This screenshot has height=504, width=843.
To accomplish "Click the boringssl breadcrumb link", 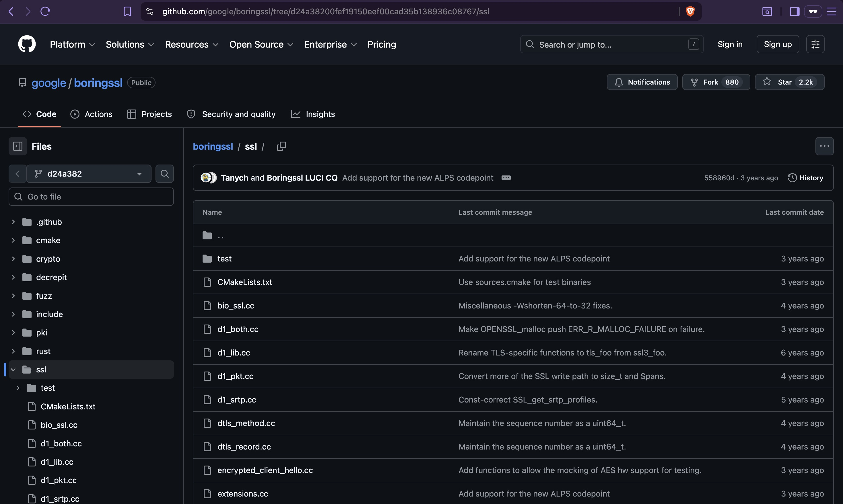I will [x=213, y=146].
